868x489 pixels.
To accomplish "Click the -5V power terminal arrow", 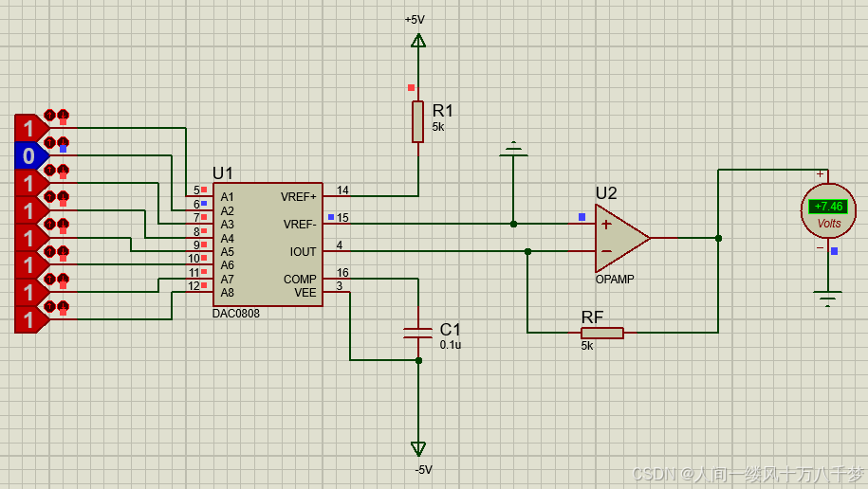I will coord(418,448).
